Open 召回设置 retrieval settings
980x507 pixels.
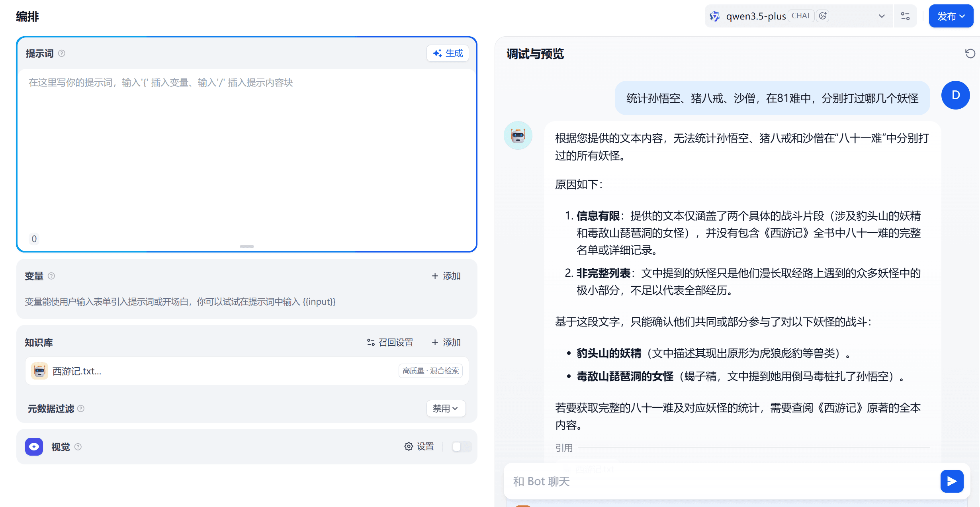pos(390,343)
